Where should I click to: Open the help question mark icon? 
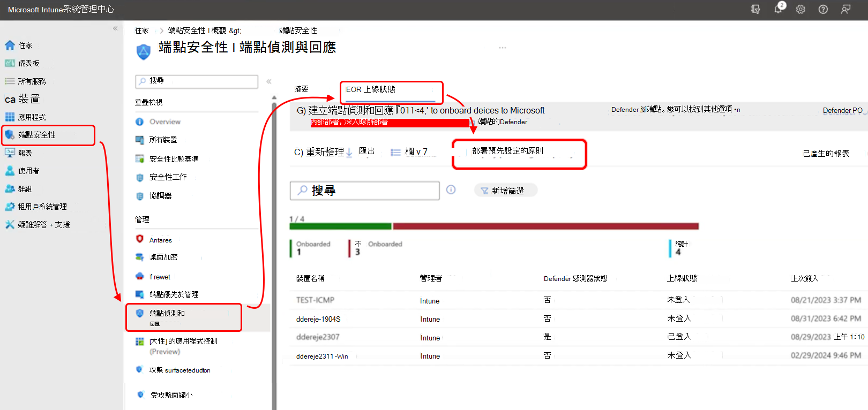click(x=823, y=9)
